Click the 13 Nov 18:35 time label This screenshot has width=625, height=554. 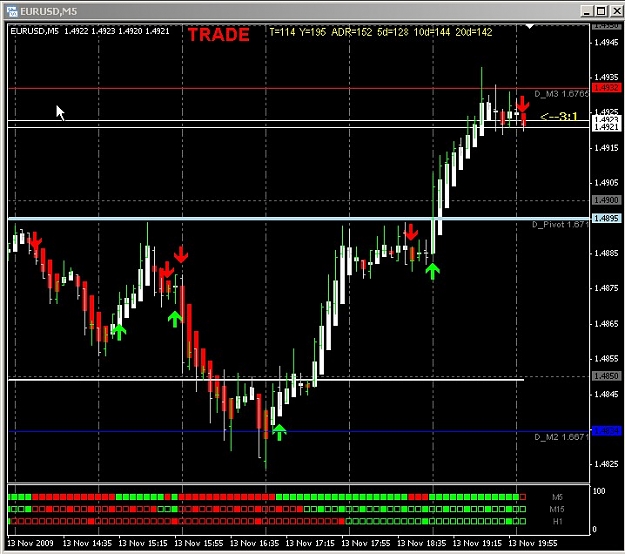tap(422, 543)
